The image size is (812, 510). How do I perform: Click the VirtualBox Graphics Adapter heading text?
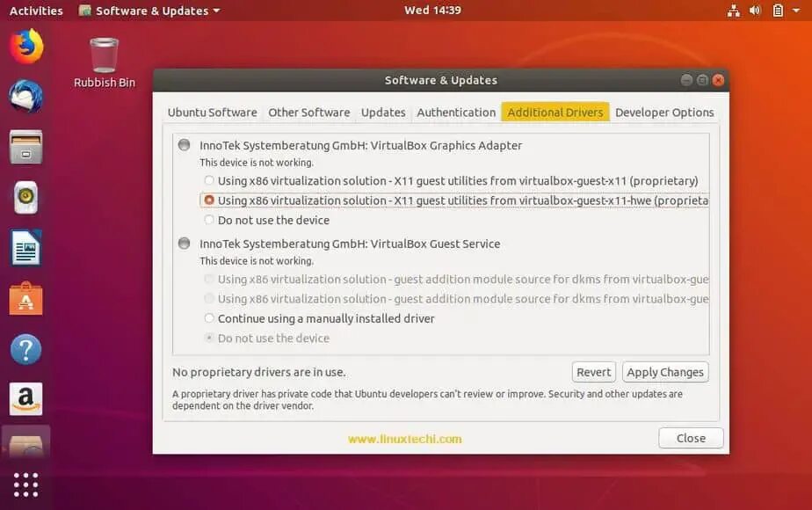click(361, 145)
